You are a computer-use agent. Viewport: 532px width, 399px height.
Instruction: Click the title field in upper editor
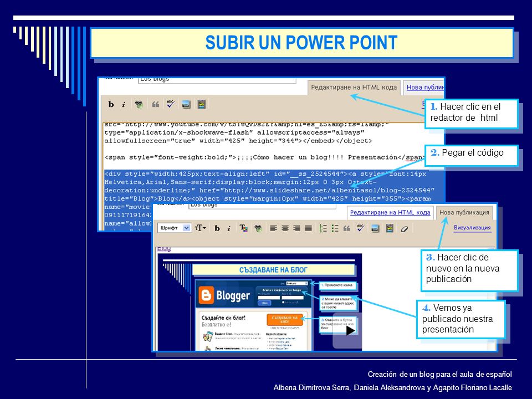coord(217,80)
